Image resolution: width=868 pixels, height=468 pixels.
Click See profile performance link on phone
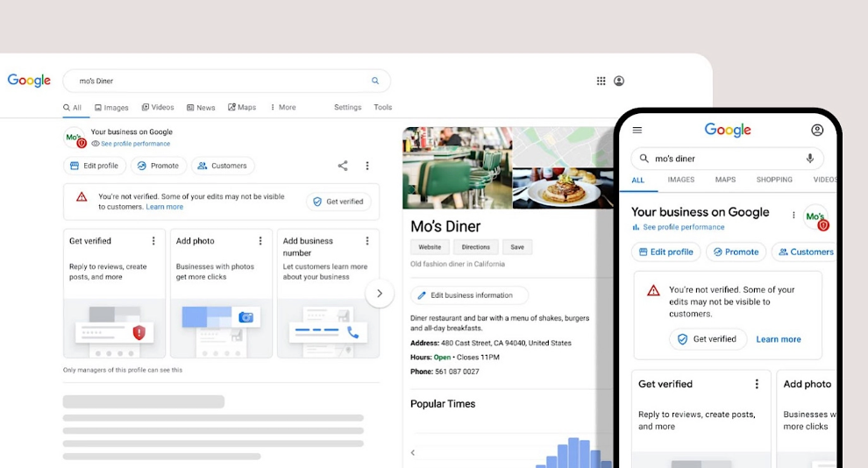[x=679, y=227]
